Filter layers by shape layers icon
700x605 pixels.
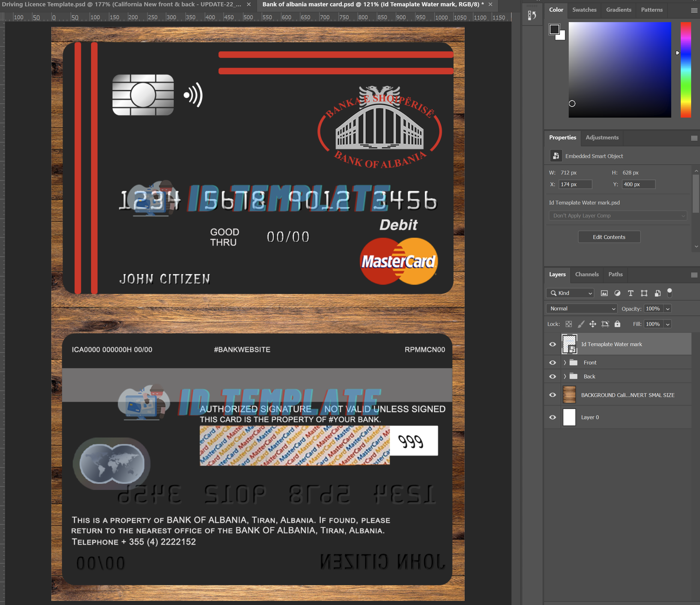coord(644,293)
